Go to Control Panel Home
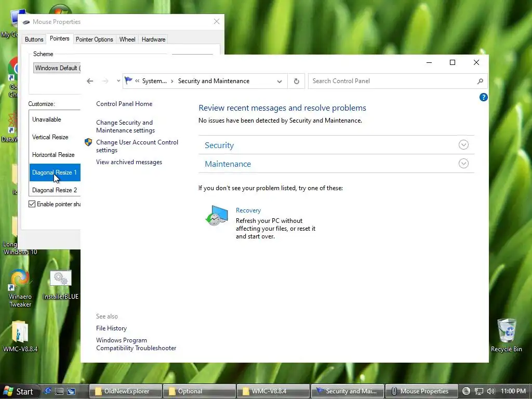The image size is (532, 399). coord(124,104)
